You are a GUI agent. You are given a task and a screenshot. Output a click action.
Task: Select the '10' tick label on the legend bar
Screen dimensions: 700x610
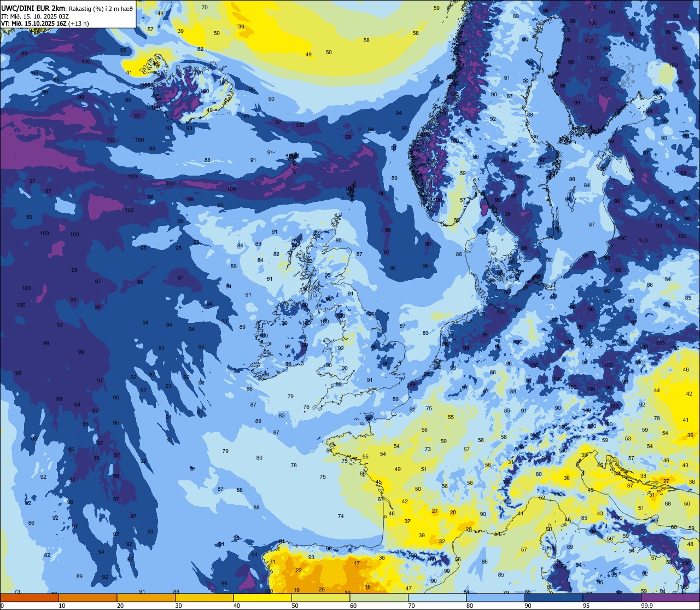pos(62,606)
